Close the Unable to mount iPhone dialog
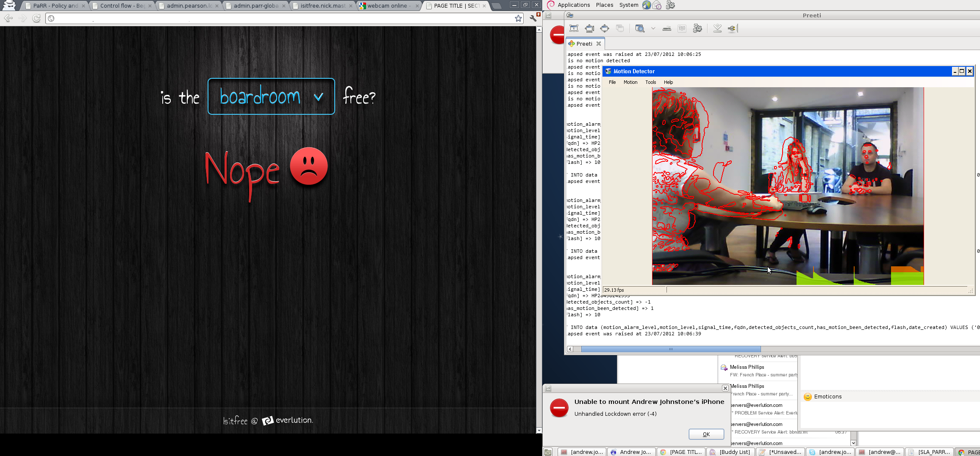This screenshot has height=456, width=980. pyautogui.click(x=725, y=388)
